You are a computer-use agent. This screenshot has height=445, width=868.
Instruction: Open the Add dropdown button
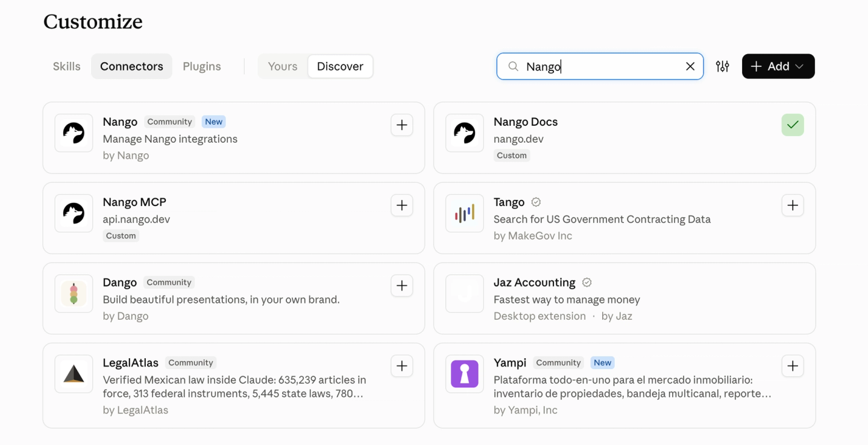778,66
